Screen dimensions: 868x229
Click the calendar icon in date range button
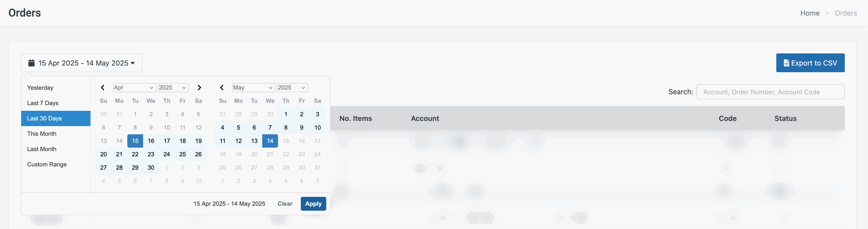pyautogui.click(x=31, y=63)
